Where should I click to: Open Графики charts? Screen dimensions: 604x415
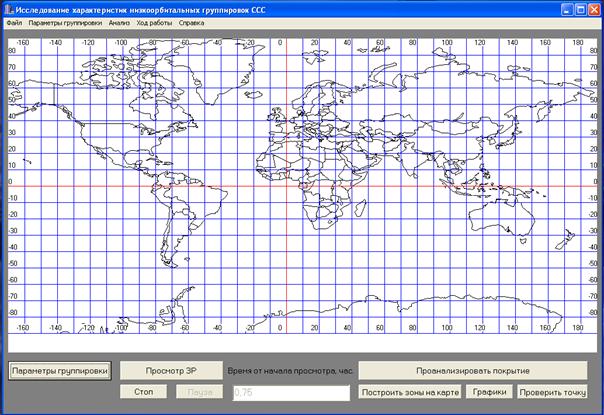(490, 392)
